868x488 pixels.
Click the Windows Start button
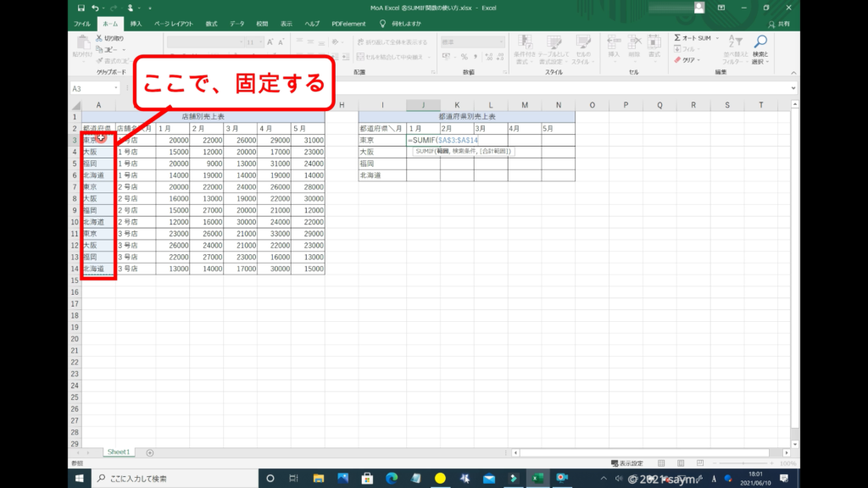80,479
